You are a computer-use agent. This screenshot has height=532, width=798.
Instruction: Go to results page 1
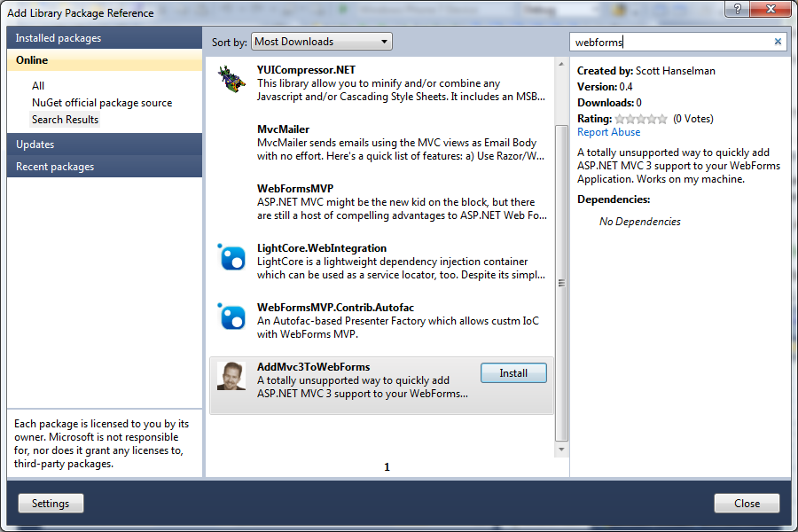pos(387,467)
